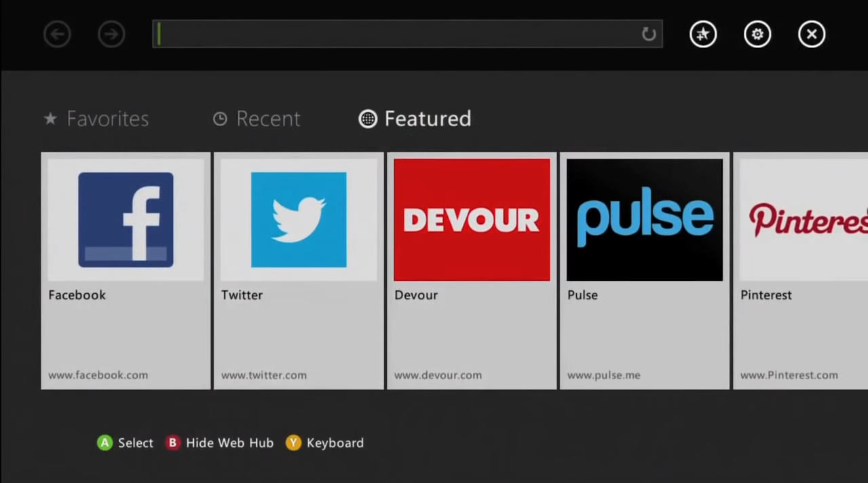Open the Pinterest logo thumbnail
Image resolution: width=868 pixels, height=483 pixels.
tap(804, 220)
